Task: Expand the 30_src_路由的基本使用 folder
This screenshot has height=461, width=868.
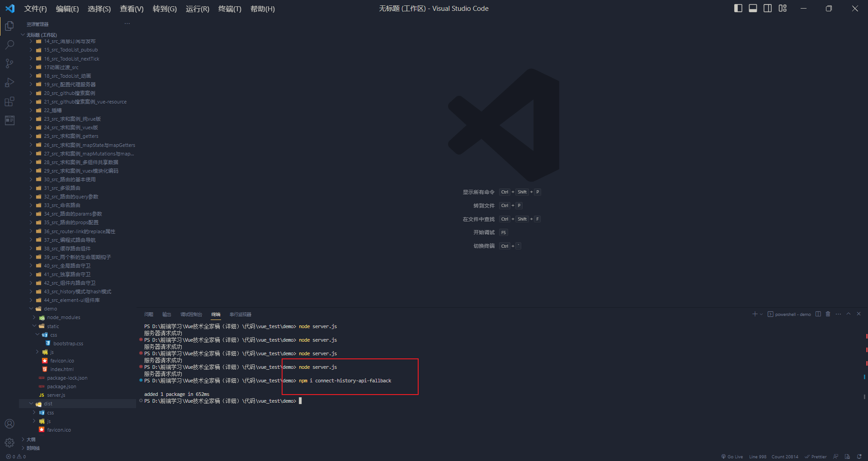Action: [x=77, y=179]
